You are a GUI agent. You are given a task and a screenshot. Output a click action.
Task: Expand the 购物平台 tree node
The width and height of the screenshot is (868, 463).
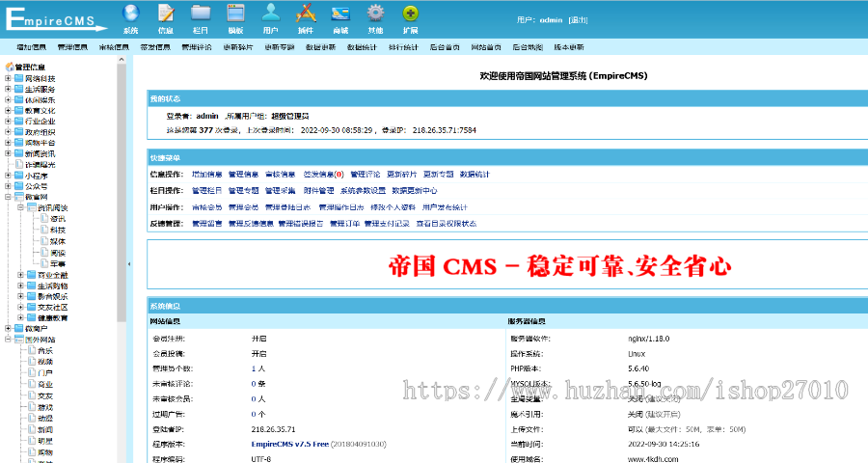pyautogui.click(x=8, y=143)
